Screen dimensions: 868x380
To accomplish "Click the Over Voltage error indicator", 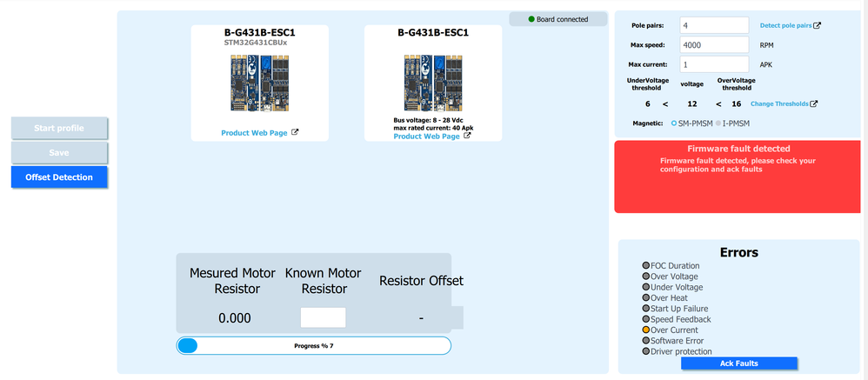I will point(646,277).
